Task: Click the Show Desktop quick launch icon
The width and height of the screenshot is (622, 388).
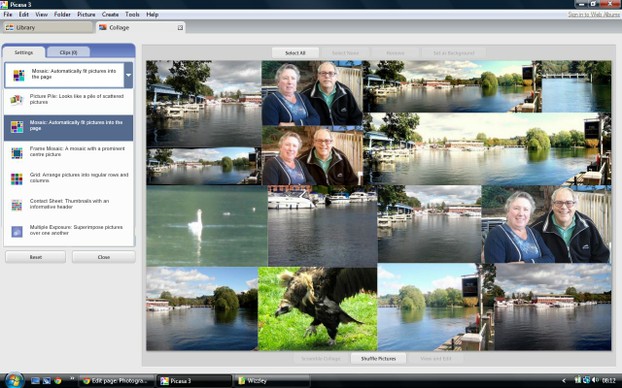Action: [x=35, y=381]
